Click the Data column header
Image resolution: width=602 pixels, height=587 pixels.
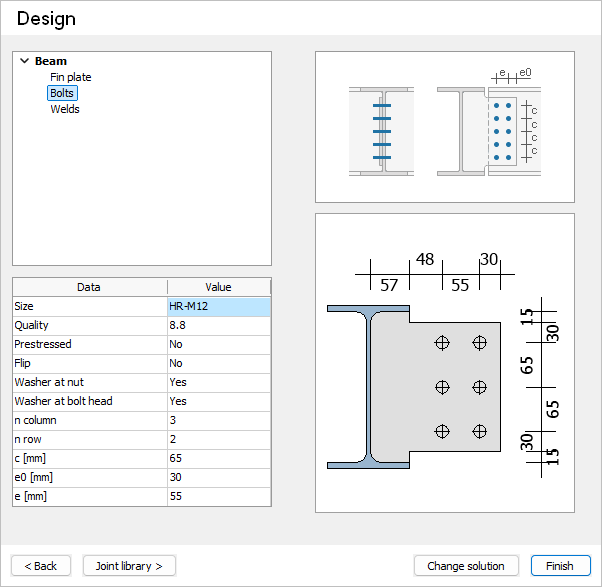point(90,287)
